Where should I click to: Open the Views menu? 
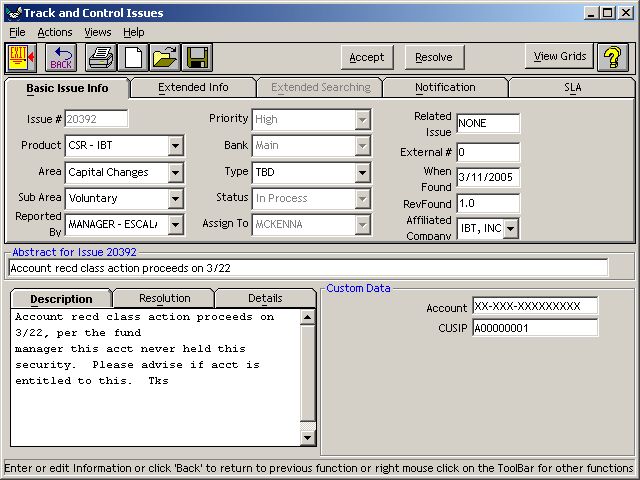coord(98,32)
